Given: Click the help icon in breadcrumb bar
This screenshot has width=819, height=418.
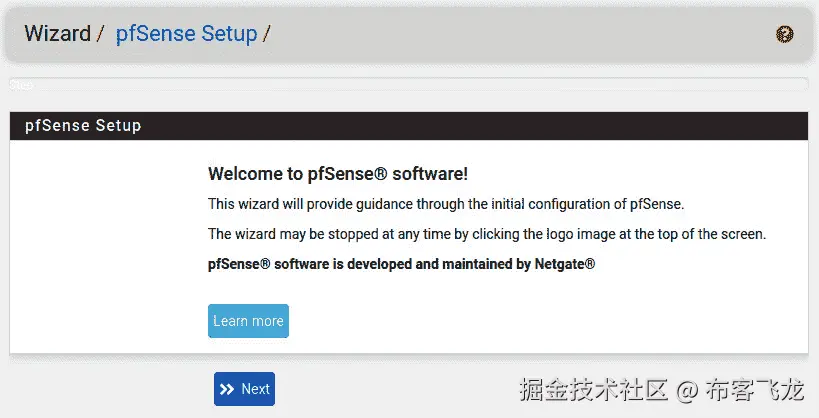Looking at the screenshot, I should [784, 34].
